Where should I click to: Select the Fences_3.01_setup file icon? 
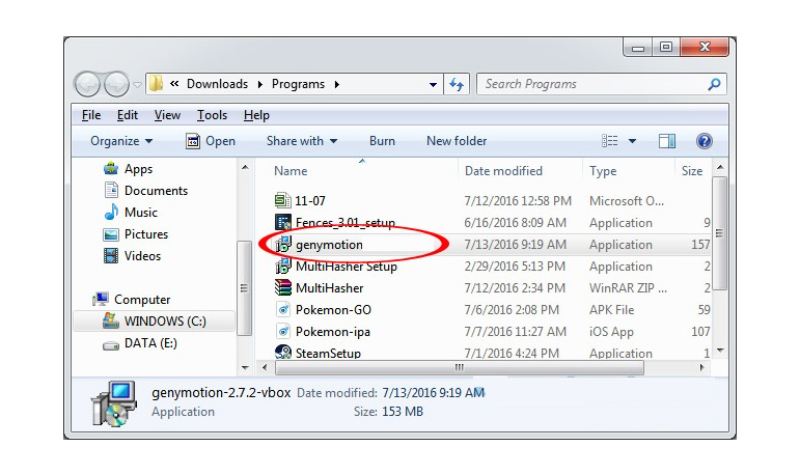click(x=283, y=223)
